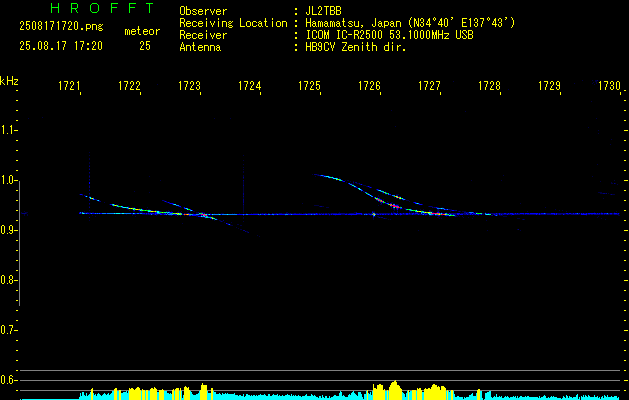This screenshot has width=629, height=400.
Task: Click the tallest yellow power peak
Action: [395, 390]
